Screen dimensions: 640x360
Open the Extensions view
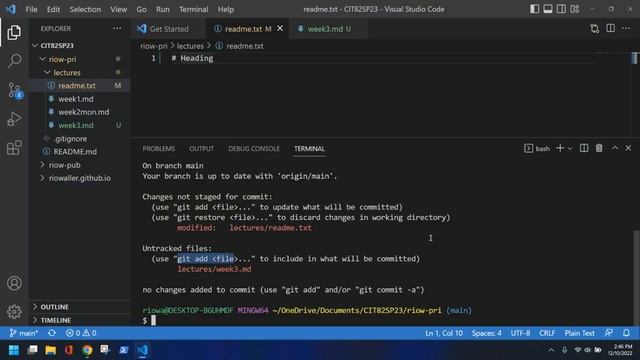tap(14, 147)
